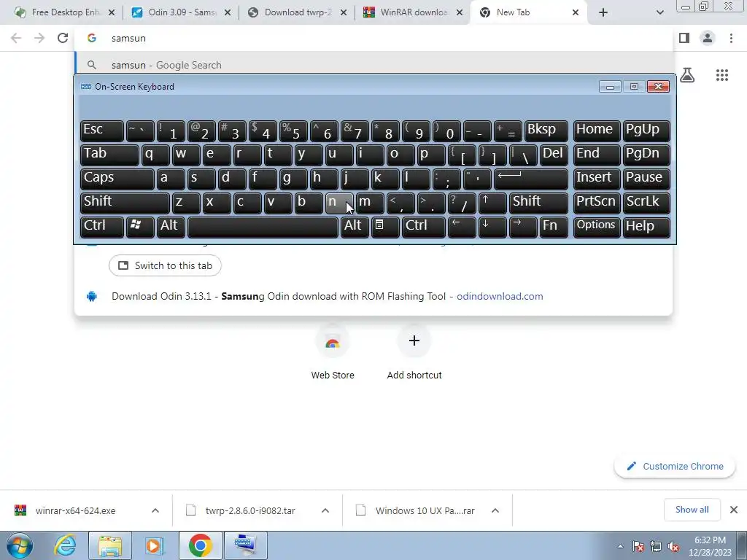Open Download Odin 3.13.1 suggestion
The height and width of the screenshot is (560, 747).
pyautogui.click(x=374, y=296)
